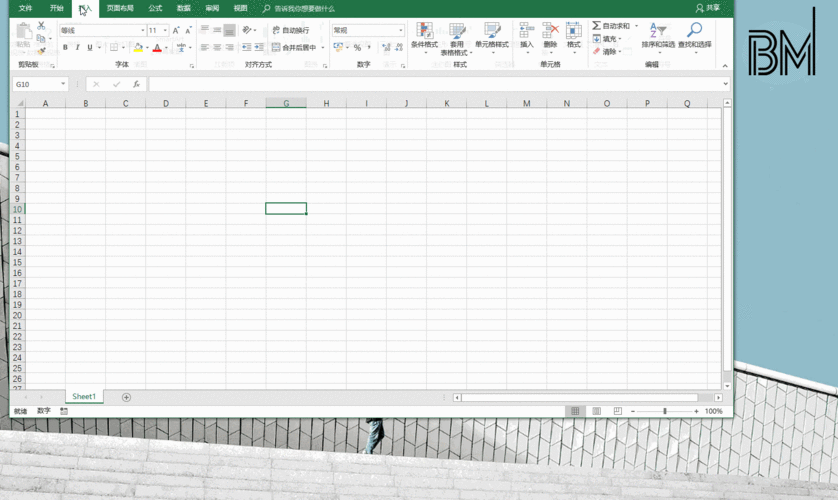The height and width of the screenshot is (500, 838).
Task: Add a new sheet with plus button
Action: [126, 397]
